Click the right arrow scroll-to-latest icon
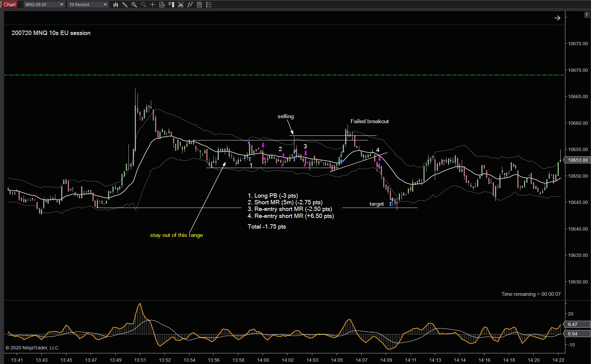 pyautogui.click(x=557, y=18)
